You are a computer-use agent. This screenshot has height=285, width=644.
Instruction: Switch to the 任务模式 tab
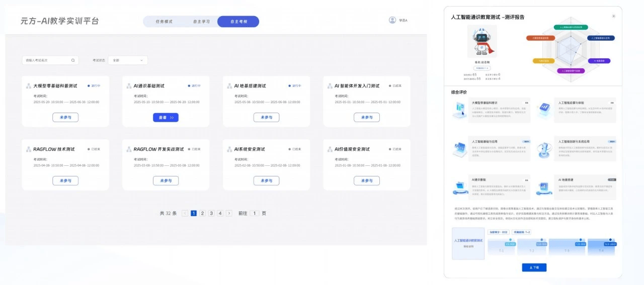[164, 22]
